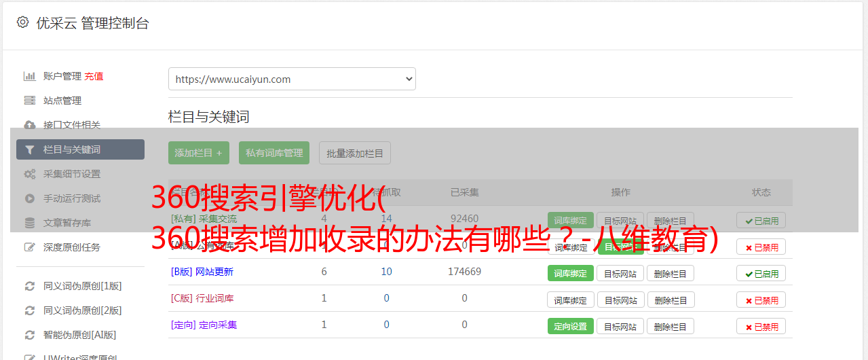Image resolution: width=868 pixels, height=360 pixels.
Task: Toggle 已禁用 status for 定向采集 row
Action: [x=761, y=326]
